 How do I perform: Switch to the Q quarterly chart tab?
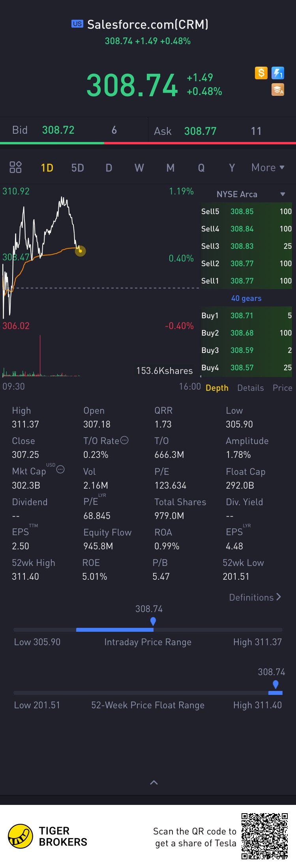point(201,168)
